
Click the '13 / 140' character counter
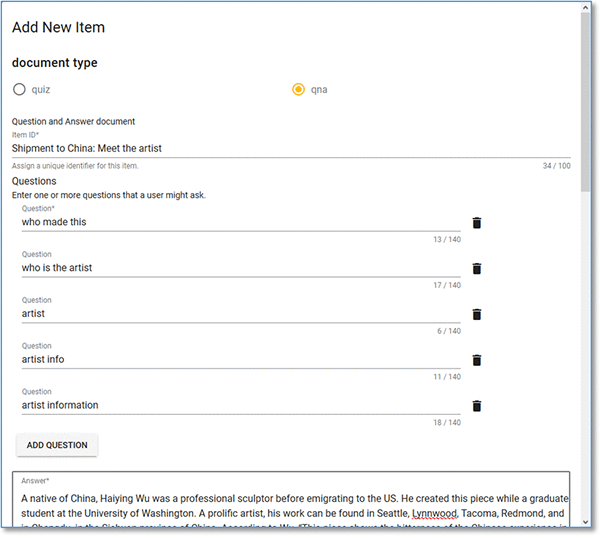pos(447,240)
